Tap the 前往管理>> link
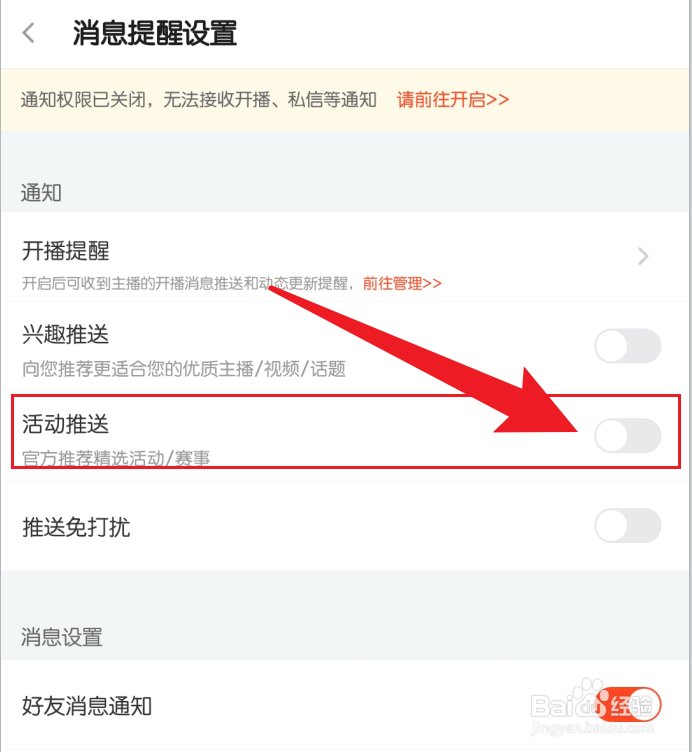 tap(402, 283)
